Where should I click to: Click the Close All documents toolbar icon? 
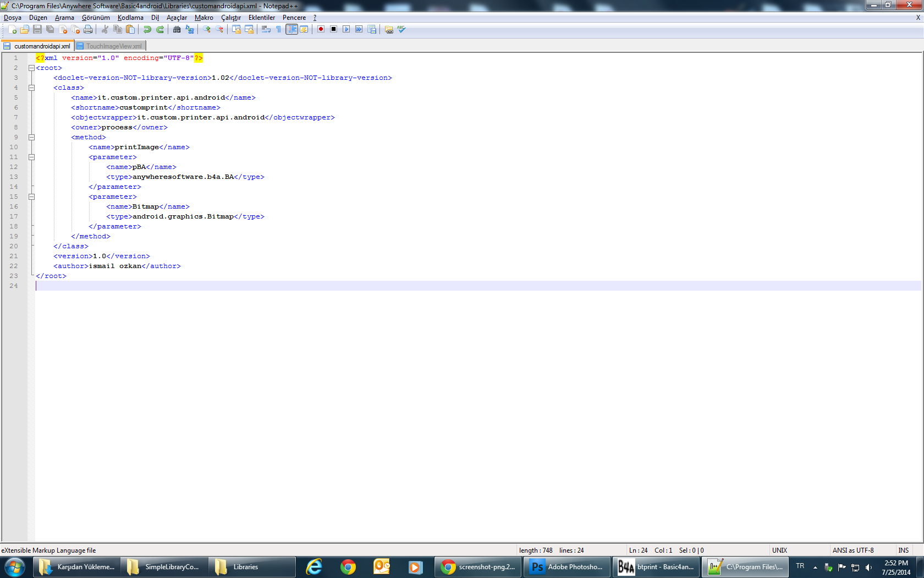(75, 29)
